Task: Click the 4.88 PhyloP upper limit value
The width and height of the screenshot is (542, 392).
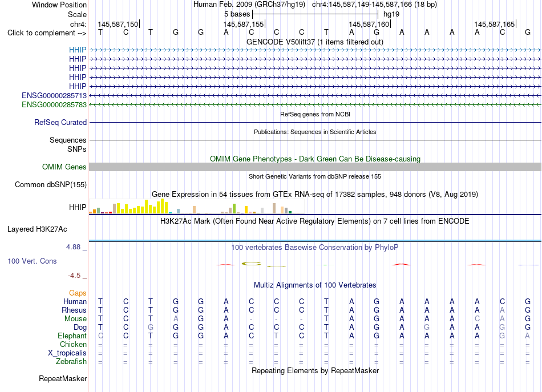Action: (73, 247)
